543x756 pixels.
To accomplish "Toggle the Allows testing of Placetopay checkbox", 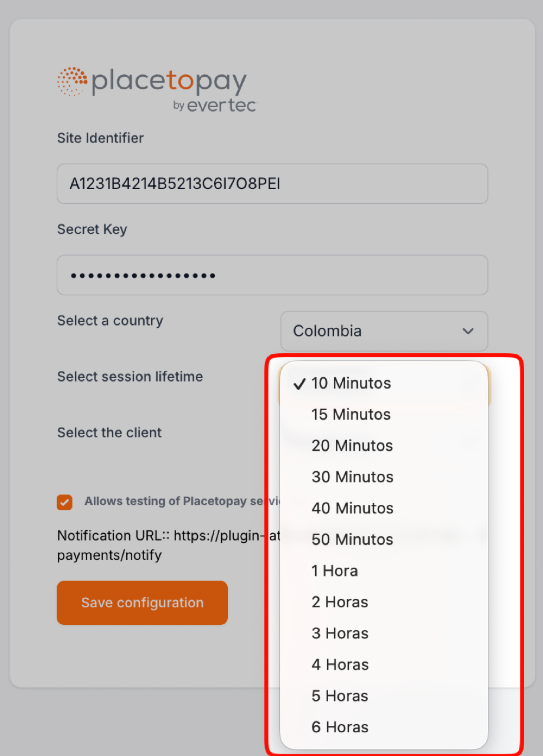I will tap(65, 502).
